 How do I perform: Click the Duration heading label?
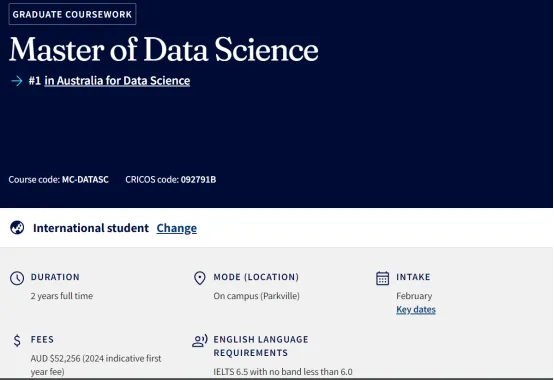pos(55,277)
